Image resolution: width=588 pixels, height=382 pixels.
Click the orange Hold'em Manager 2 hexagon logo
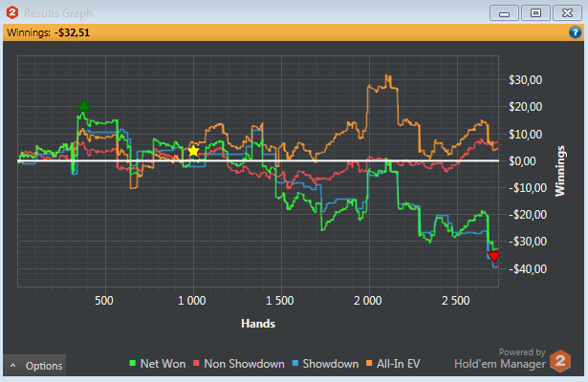[560, 361]
